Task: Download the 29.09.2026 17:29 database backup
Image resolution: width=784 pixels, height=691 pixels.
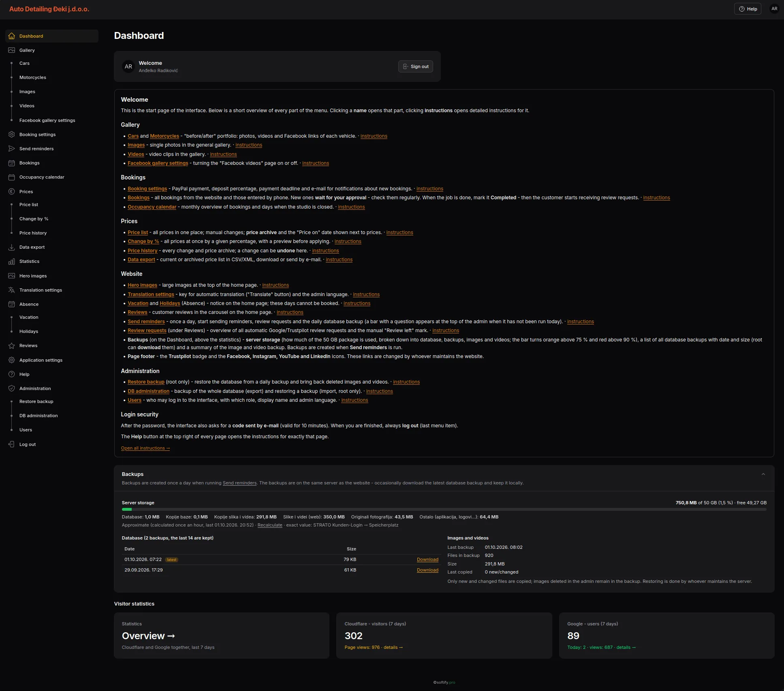Action: coord(427,570)
